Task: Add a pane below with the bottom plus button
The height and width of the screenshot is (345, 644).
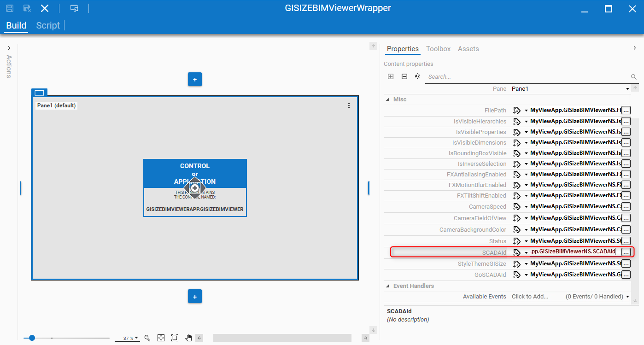Action: (195, 296)
